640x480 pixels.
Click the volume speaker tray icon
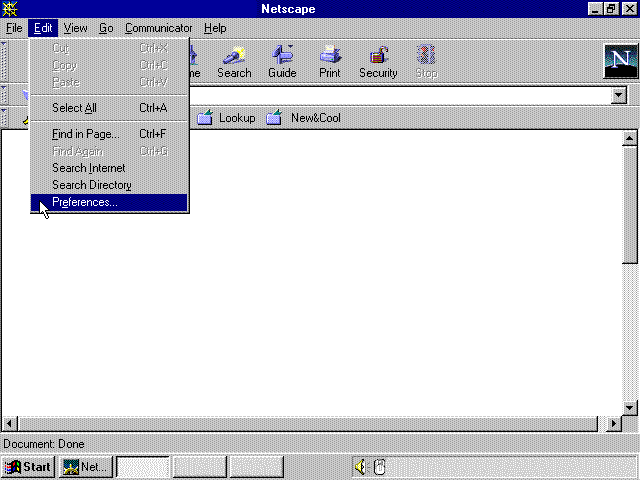point(360,467)
